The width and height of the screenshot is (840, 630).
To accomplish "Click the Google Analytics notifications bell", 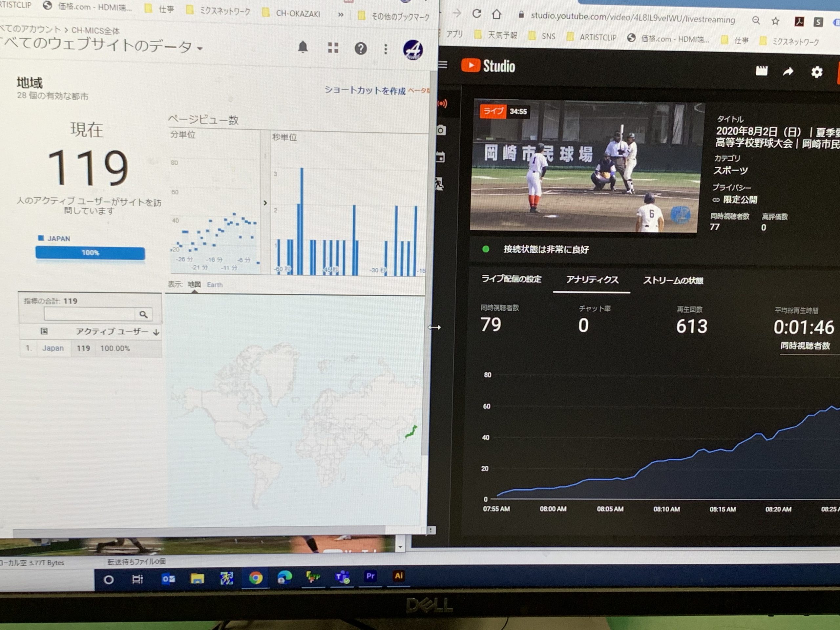I will (x=303, y=48).
